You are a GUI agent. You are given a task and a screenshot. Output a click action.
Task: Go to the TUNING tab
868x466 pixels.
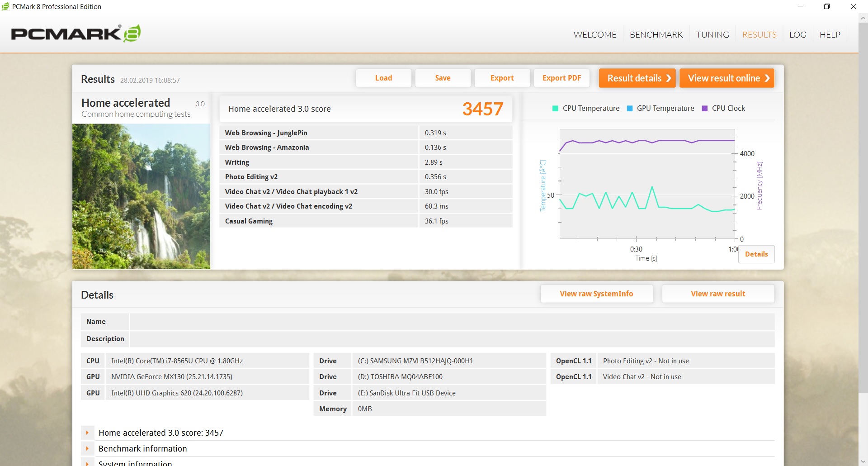tap(712, 34)
